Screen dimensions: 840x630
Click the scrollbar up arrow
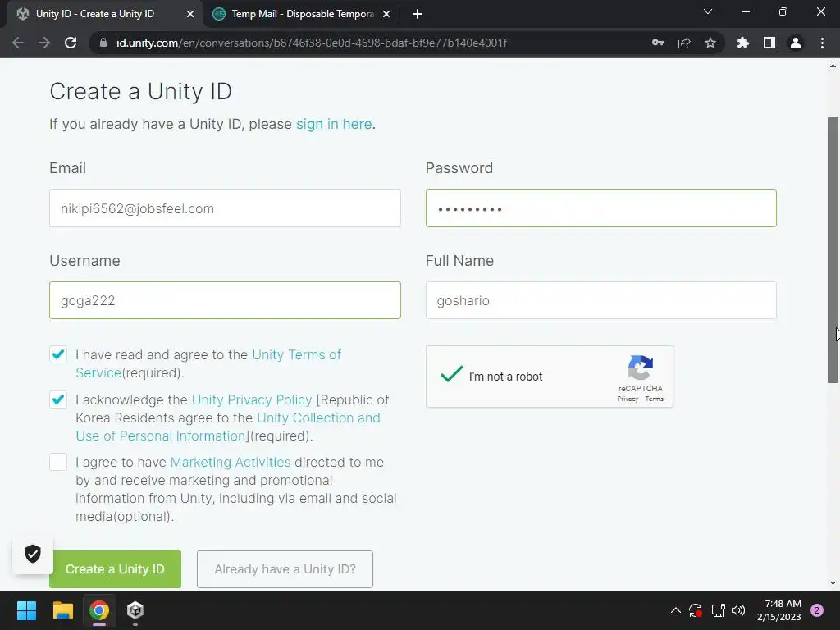(833, 66)
